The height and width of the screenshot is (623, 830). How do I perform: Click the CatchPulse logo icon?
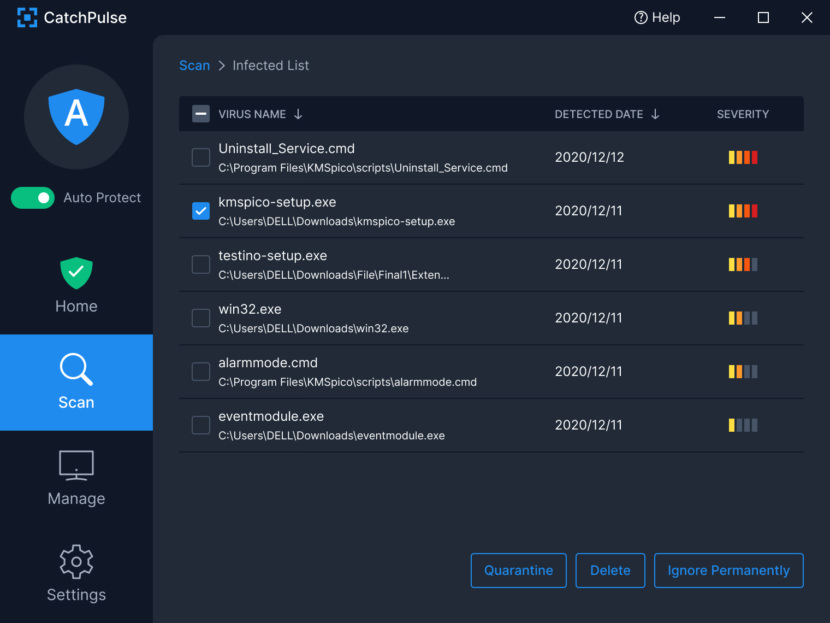click(27, 17)
